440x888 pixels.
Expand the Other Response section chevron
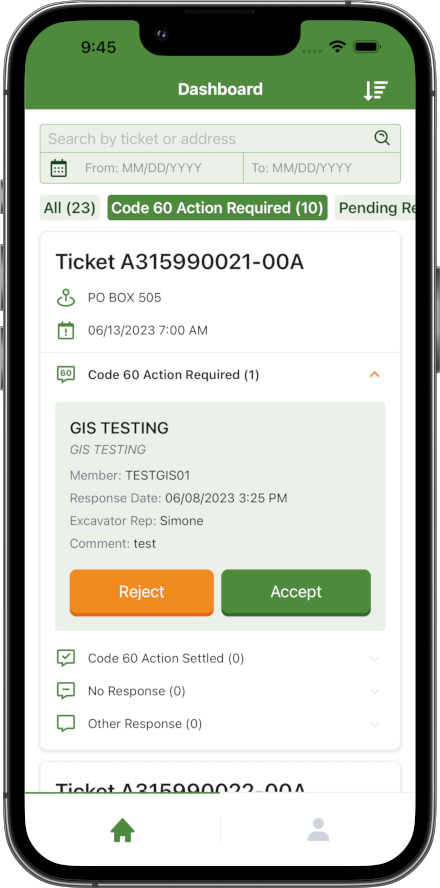click(374, 724)
